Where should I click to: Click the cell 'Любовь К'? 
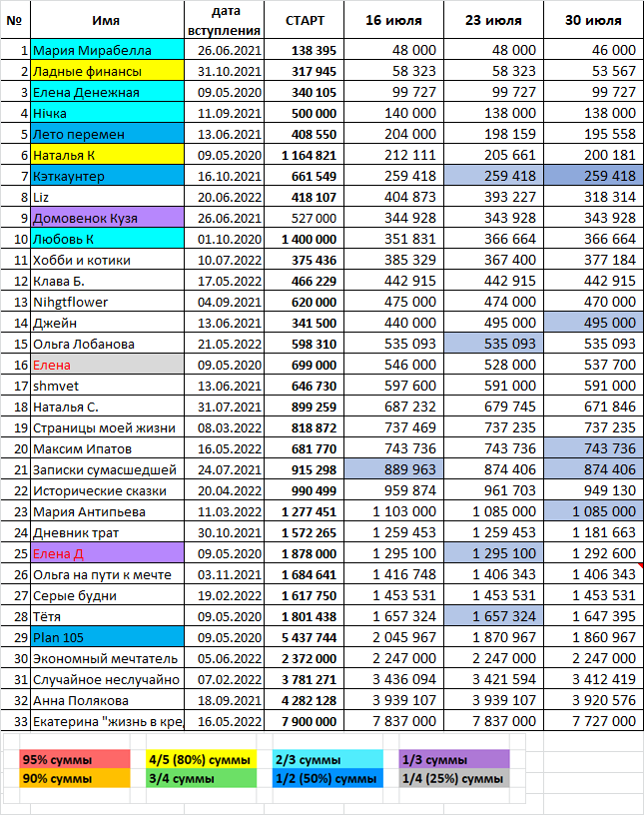[x=107, y=239]
